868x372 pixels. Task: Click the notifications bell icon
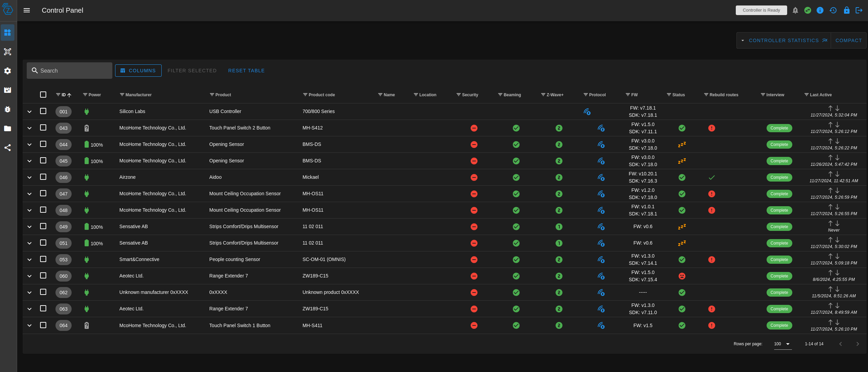click(x=795, y=10)
